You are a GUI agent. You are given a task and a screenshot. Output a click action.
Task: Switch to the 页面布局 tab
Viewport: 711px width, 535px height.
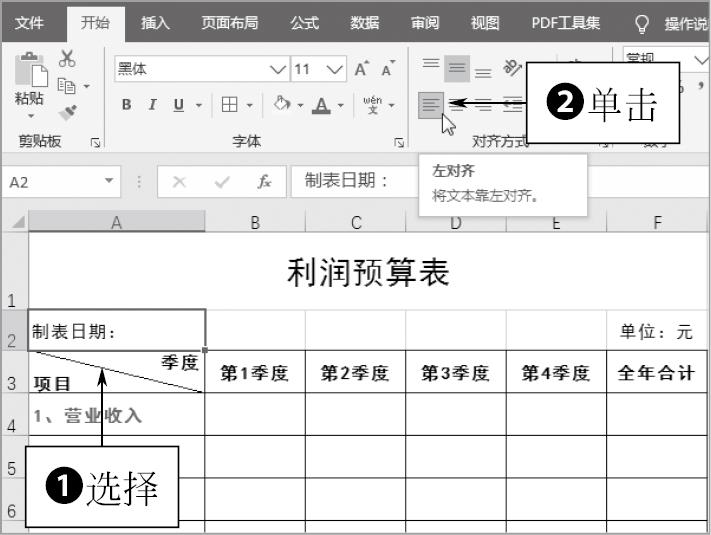coord(230,23)
